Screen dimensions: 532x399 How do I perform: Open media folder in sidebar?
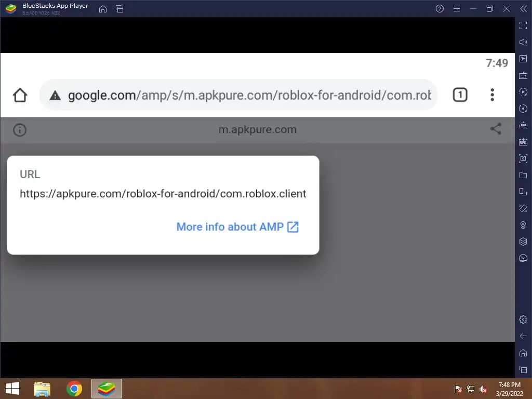point(523,175)
